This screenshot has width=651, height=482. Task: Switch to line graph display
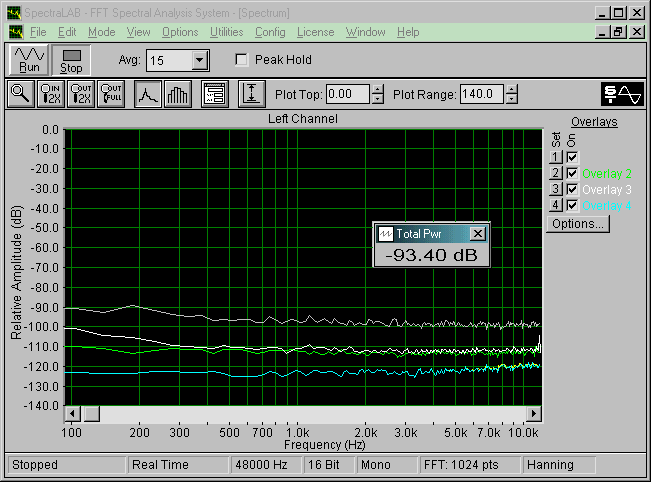click(x=148, y=94)
